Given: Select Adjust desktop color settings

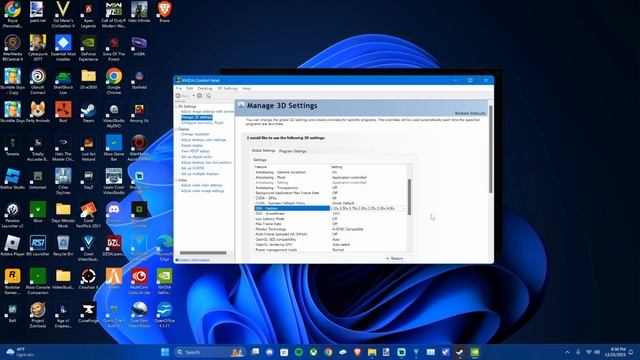Looking at the screenshot, I should click(x=203, y=140).
